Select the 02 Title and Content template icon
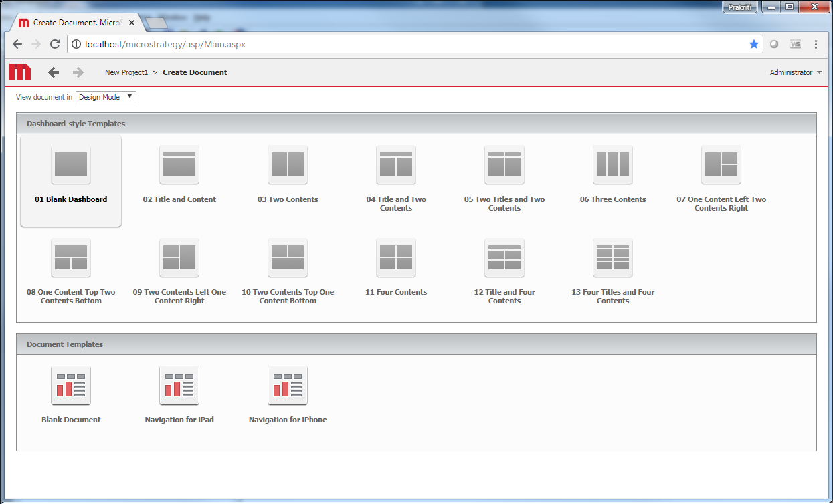The width and height of the screenshot is (833, 504). [179, 164]
